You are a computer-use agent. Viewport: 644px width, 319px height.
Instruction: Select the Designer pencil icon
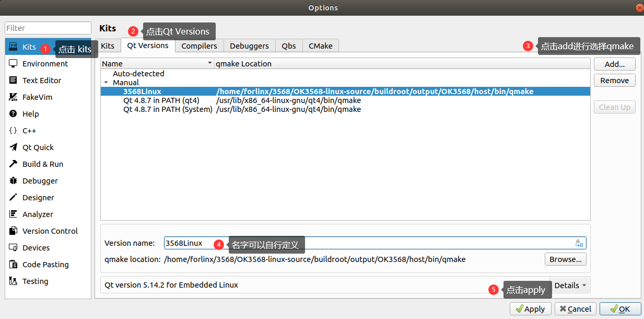click(13, 198)
